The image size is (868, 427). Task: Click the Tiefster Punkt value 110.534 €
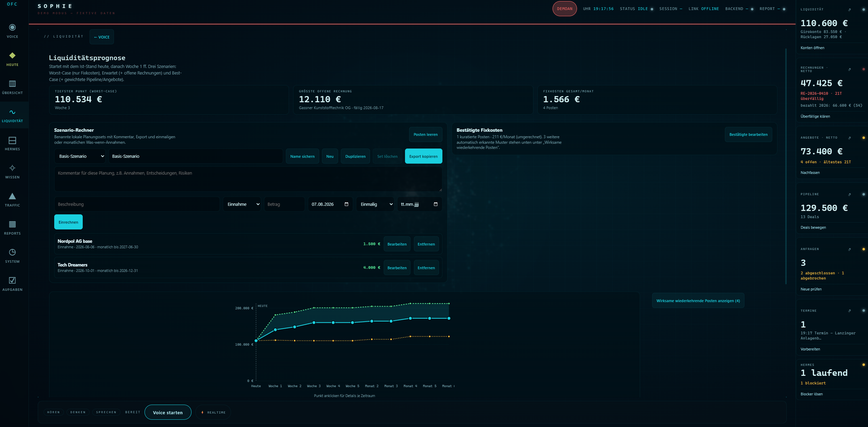tap(79, 99)
